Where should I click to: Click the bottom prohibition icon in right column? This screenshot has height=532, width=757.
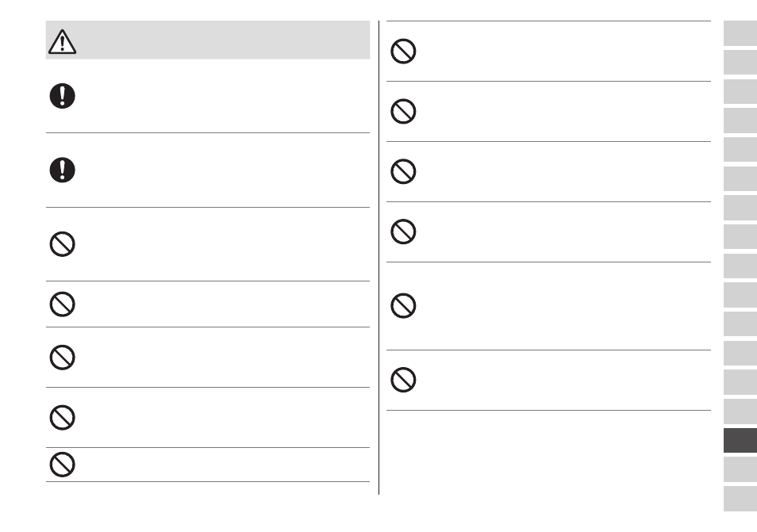coord(403,380)
